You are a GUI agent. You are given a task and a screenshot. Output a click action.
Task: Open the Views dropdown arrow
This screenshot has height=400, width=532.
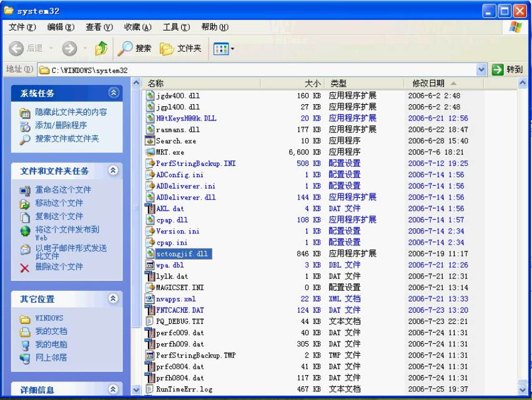tap(232, 49)
